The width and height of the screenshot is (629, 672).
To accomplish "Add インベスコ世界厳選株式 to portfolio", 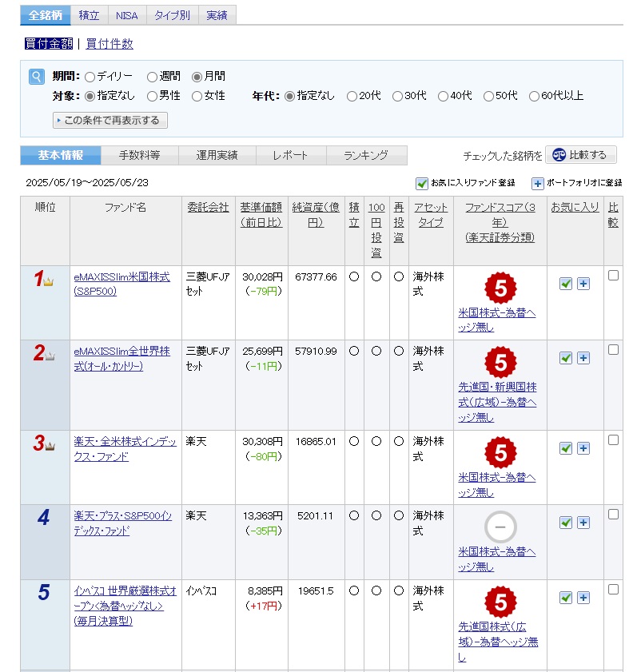I will click(x=583, y=598).
